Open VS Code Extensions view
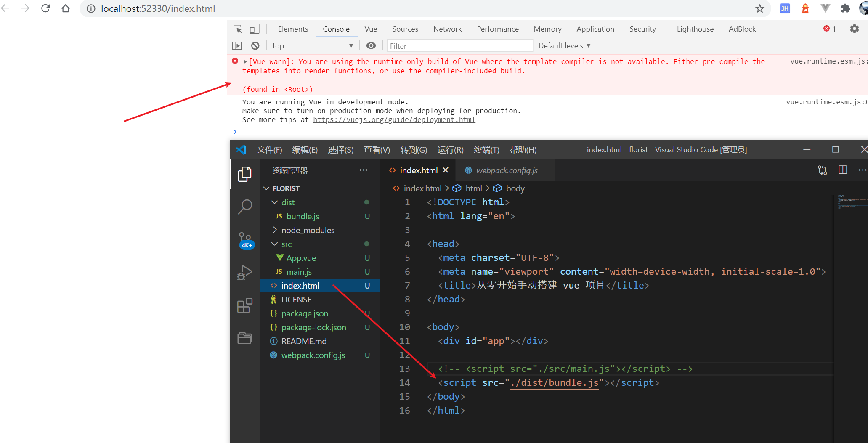Viewport: 868px width, 443px height. pos(245,305)
